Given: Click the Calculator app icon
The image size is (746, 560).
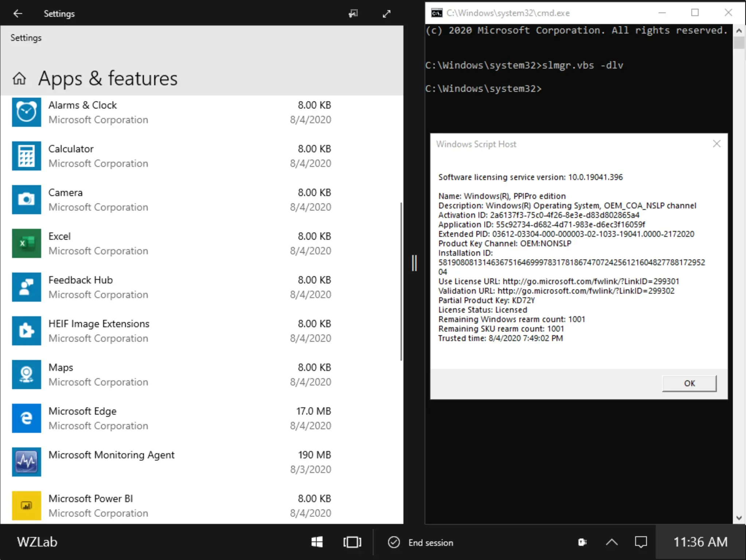Looking at the screenshot, I should [26, 156].
